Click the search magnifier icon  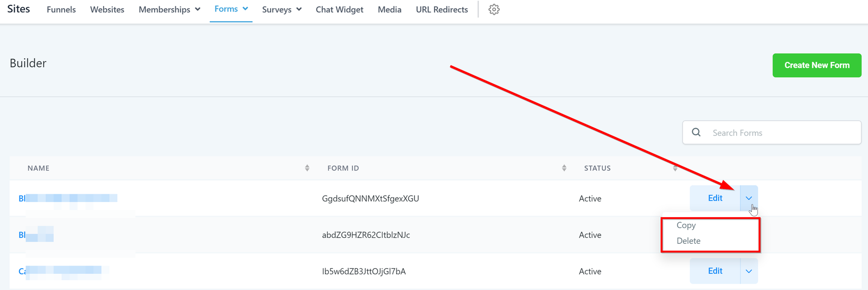pyautogui.click(x=696, y=133)
